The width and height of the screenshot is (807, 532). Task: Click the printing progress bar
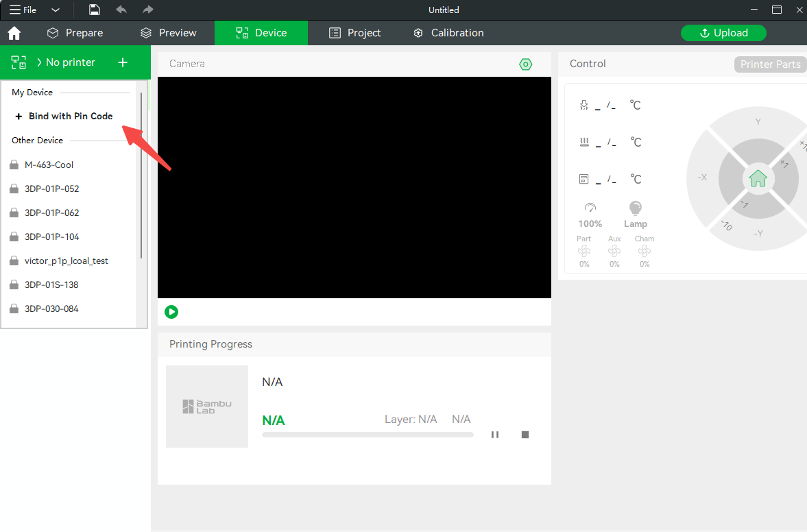[x=368, y=435]
